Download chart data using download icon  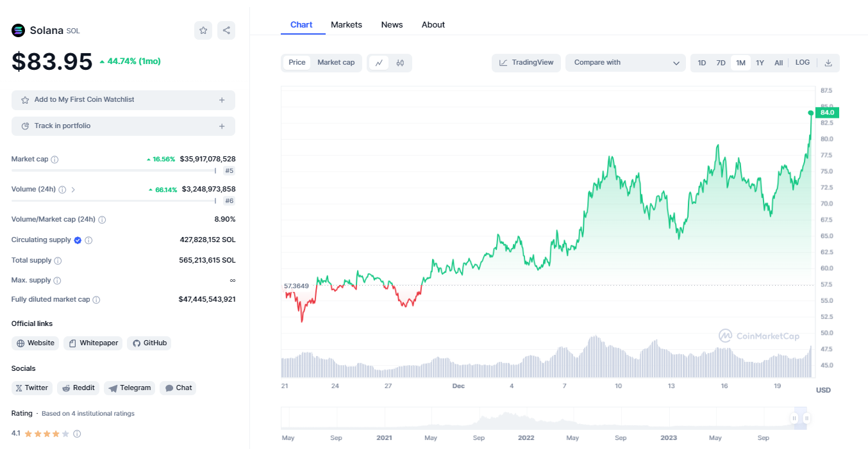[828, 63]
